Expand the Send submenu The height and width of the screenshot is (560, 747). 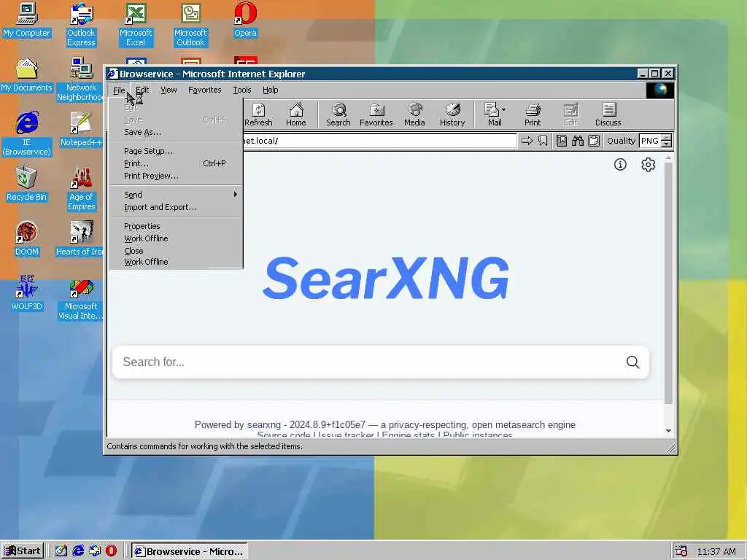pos(176,195)
